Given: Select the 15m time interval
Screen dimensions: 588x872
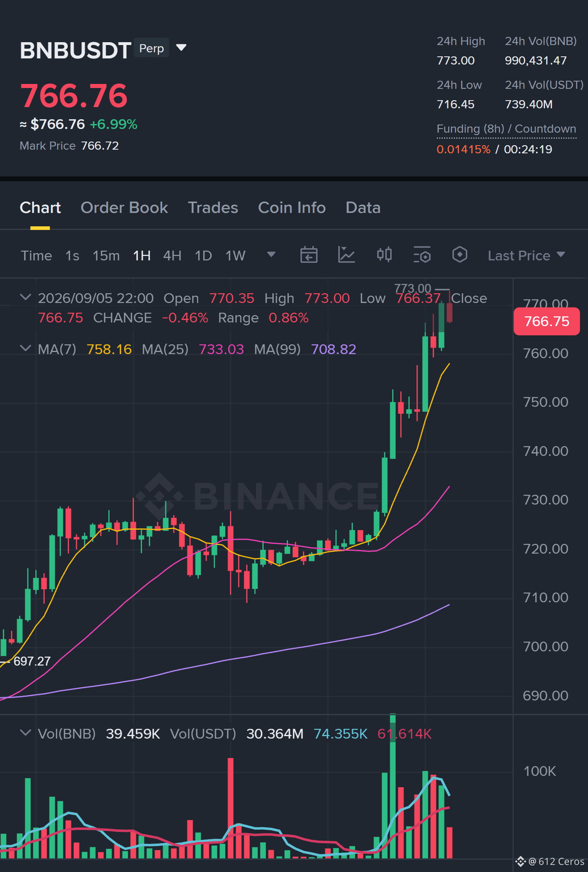Looking at the screenshot, I should pyautogui.click(x=106, y=256).
